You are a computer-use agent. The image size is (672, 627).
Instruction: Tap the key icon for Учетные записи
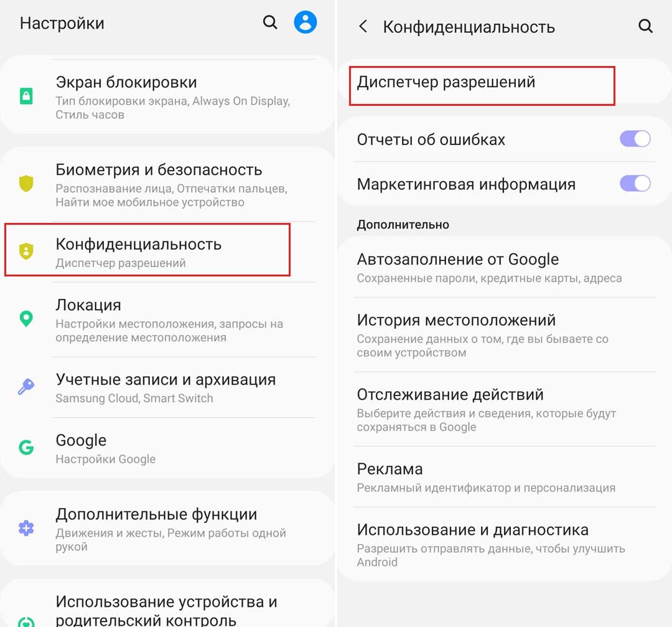point(26,387)
